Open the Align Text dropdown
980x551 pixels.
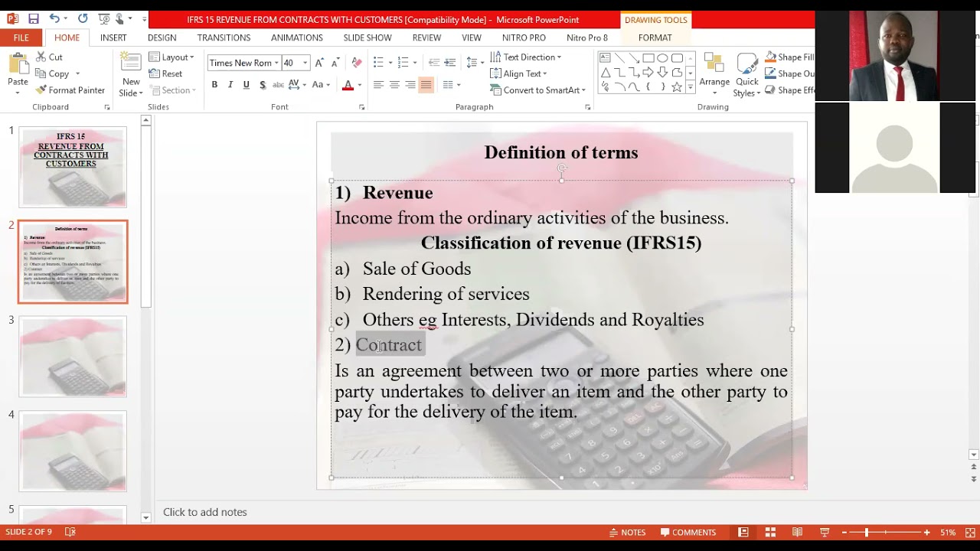coord(518,73)
